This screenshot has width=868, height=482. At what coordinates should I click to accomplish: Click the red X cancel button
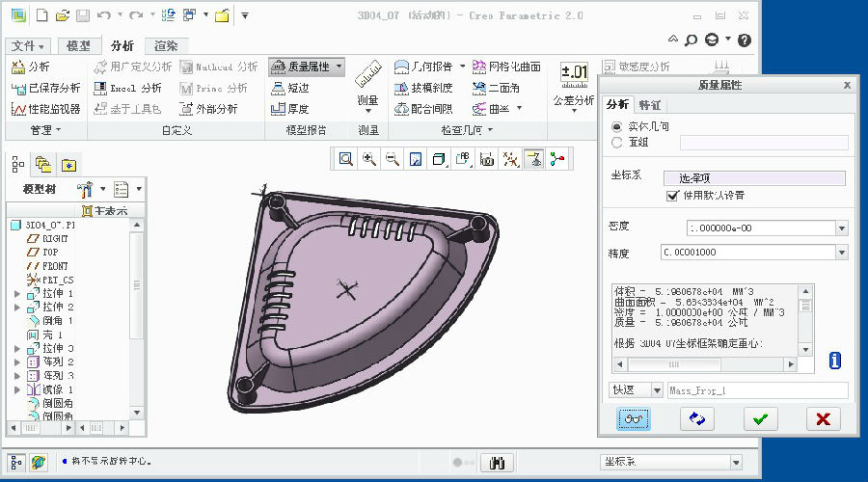click(x=823, y=419)
